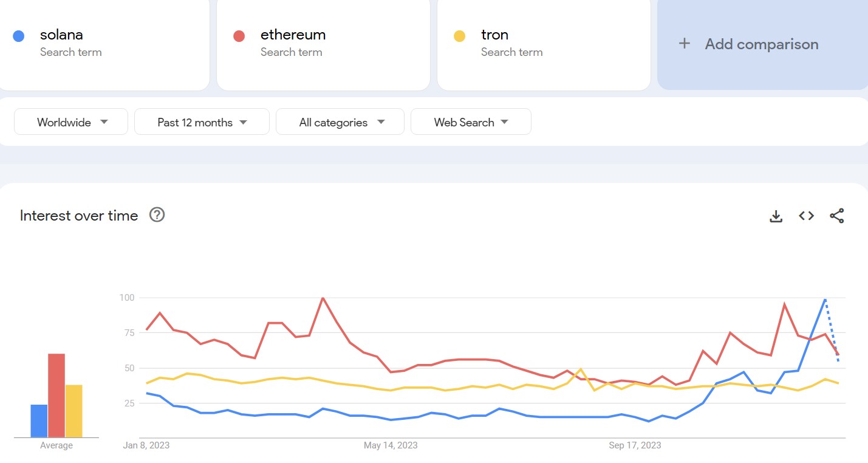Viewport: 868px width, 463px height.
Task: Edit the ethereum search term
Action: [x=323, y=43]
